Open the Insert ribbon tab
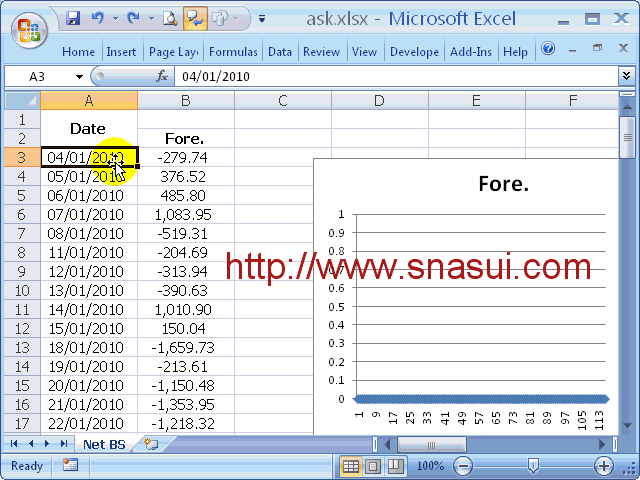 pos(121,52)
